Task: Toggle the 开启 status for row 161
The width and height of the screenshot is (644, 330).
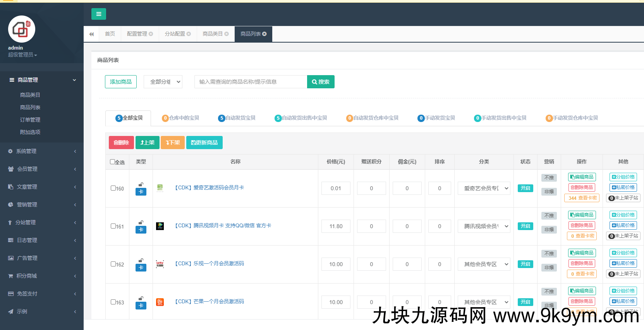Action: point(526,226)
